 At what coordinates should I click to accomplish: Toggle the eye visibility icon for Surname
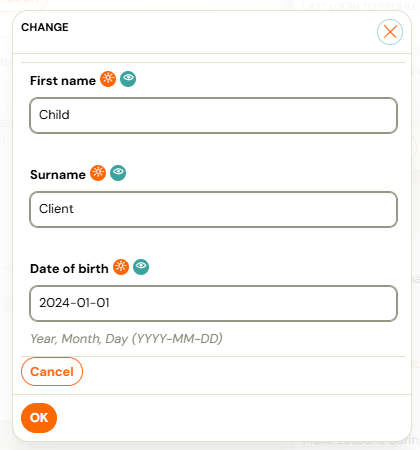[x=118, y=173]
